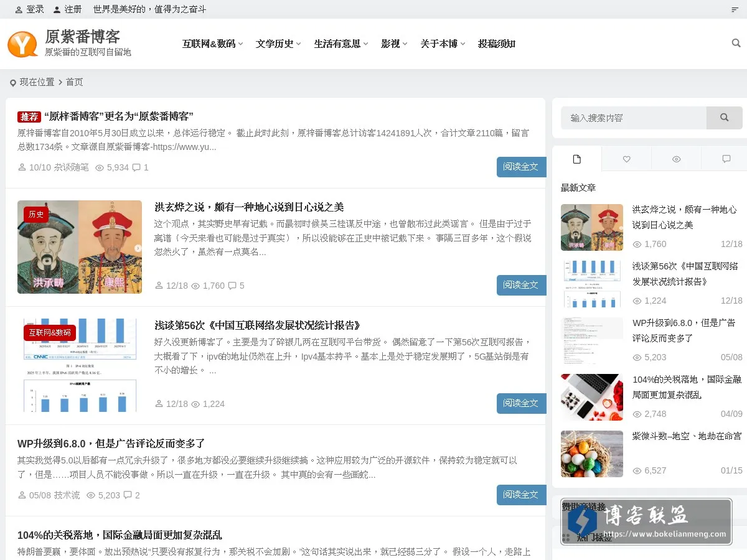
Task: Open the top-right hamburger menu icon
Action: pos(735,10)
